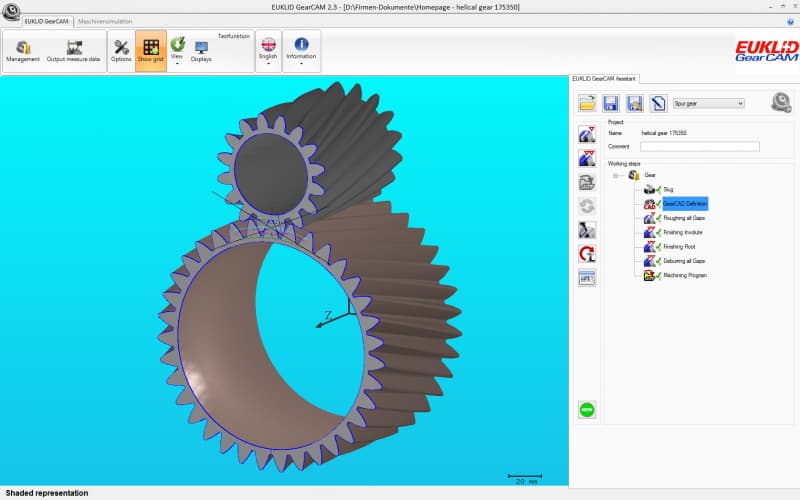Select the EUKLID GearCAM Assistant panel tab
Viewport: 800px width, 500px height.
pyautogui.click(x=604, y=79)
